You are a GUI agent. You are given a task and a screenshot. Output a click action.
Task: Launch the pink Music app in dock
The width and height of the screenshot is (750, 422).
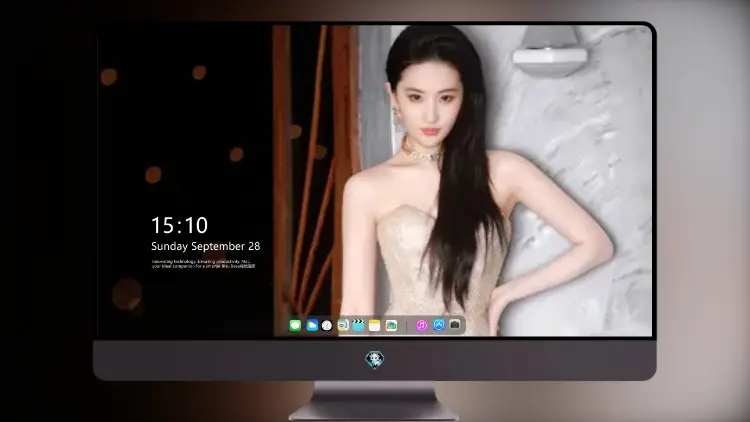421,325
